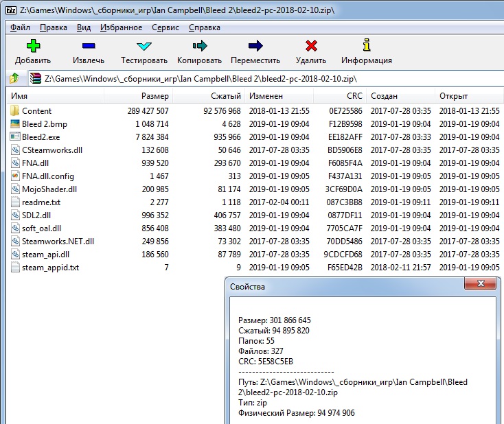Select the CSteamworks.dll file name

point(52,150)
